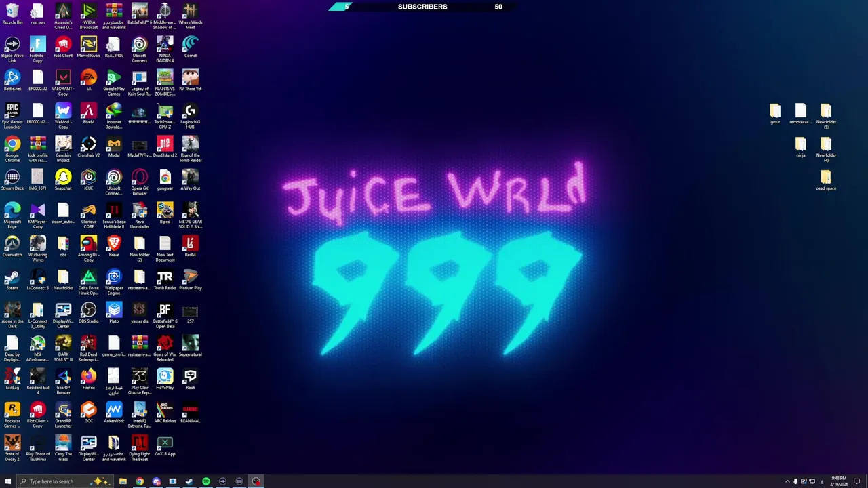Open the ninja folder on desktop

point(801,147)
